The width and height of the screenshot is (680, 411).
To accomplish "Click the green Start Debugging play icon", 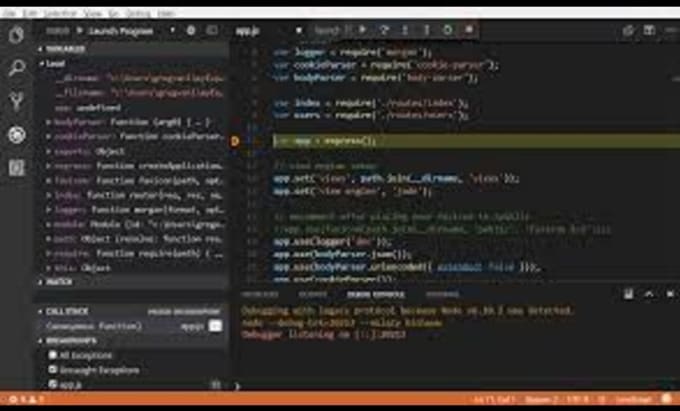I will pyautogui.click(x=79, y=31).
